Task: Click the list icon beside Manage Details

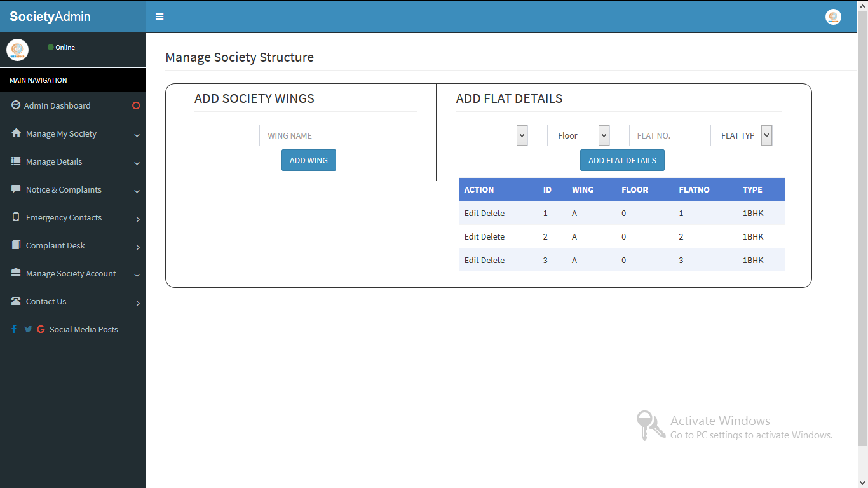Action: point(14,161)
